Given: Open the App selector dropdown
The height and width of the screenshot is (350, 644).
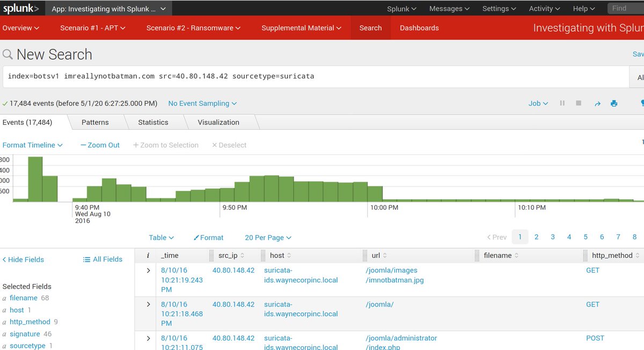Looking at the screenshot, I should click(x=109, y=9).
